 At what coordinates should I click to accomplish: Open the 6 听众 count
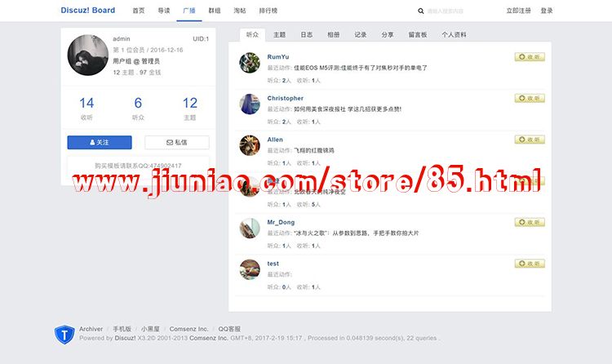pos(138,109)
